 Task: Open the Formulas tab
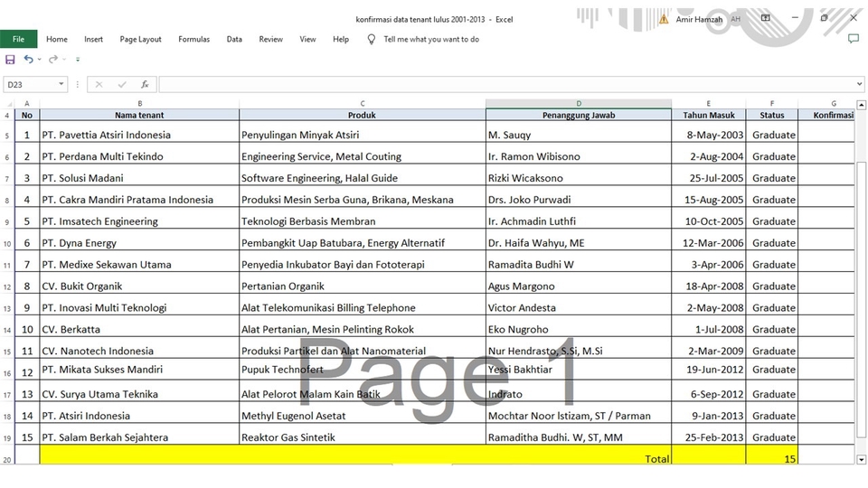(193, 39)
